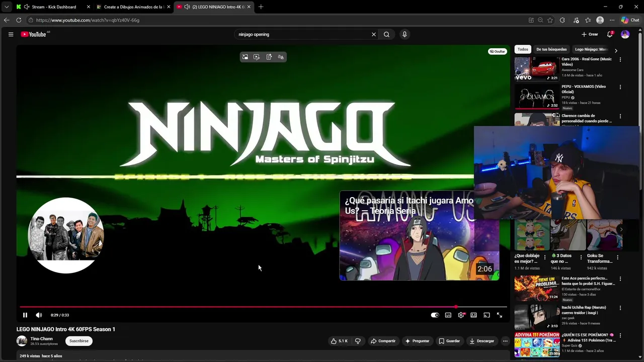Switch to theater mode
The width and height of the screenshot is (644, 362).
(473, 315)
